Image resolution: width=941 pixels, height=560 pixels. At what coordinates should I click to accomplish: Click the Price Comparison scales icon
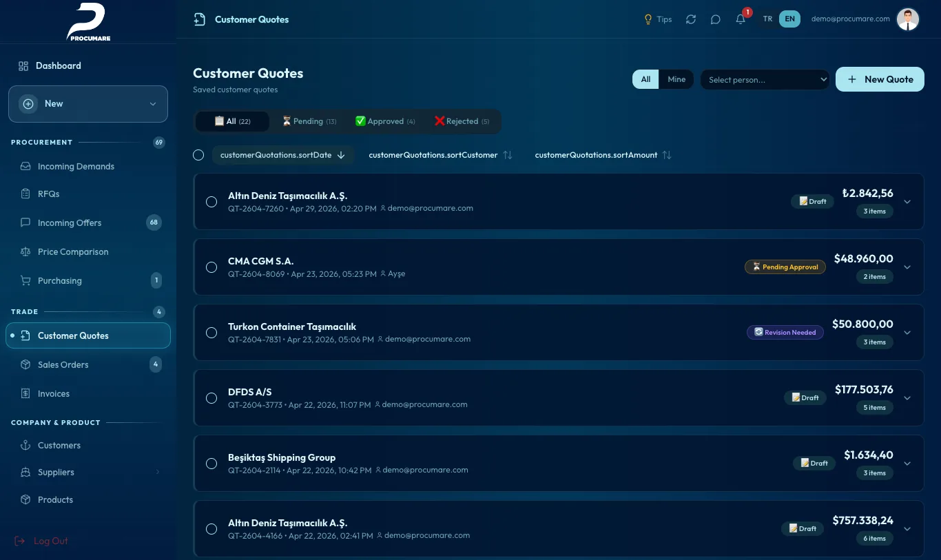pos(25,251)
